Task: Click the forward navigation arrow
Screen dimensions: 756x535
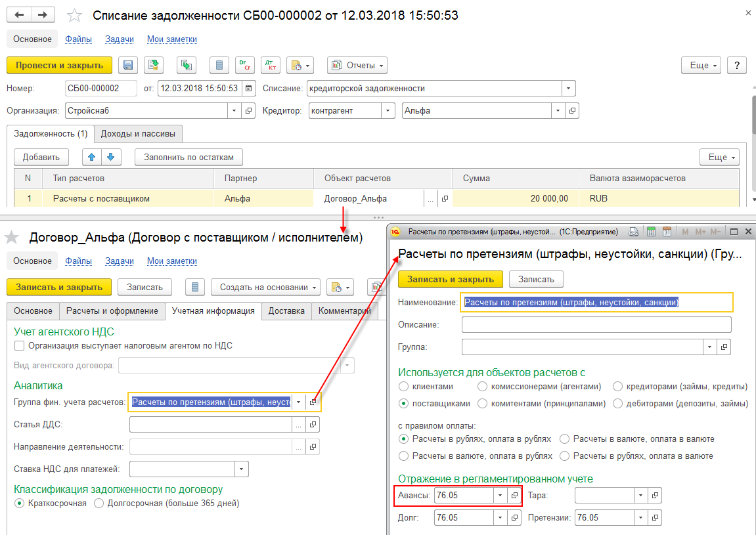Action: tap(43, 15)
